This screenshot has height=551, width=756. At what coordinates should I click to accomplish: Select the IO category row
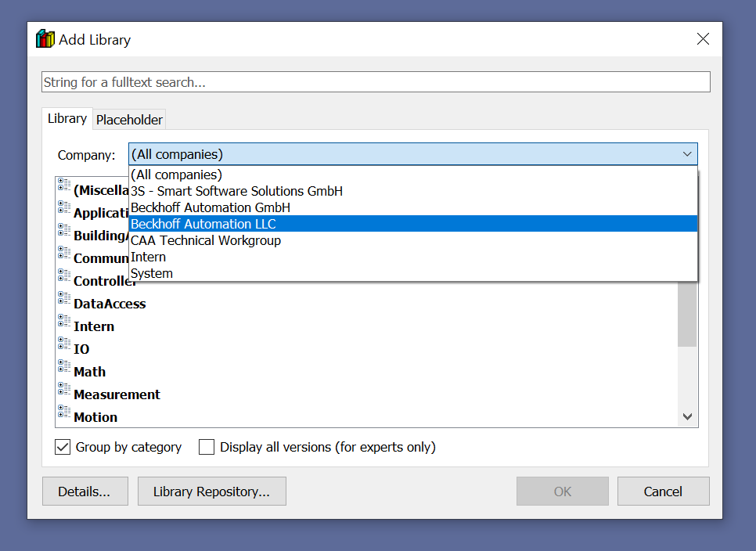(x=81, y=349)
